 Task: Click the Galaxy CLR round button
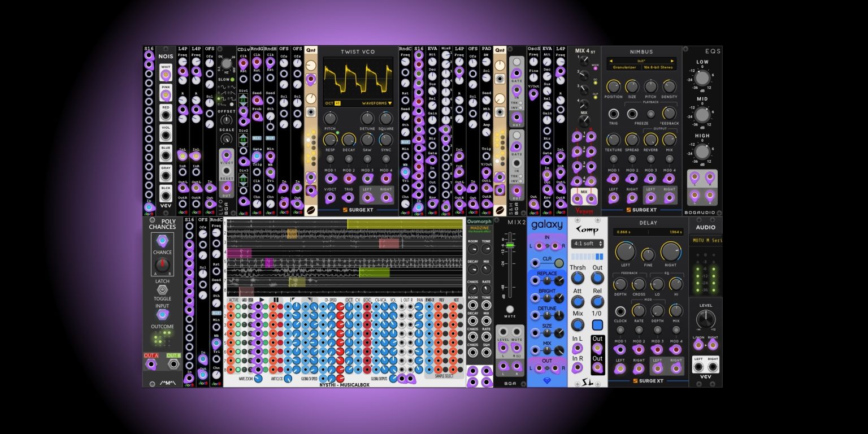(559, 263)
